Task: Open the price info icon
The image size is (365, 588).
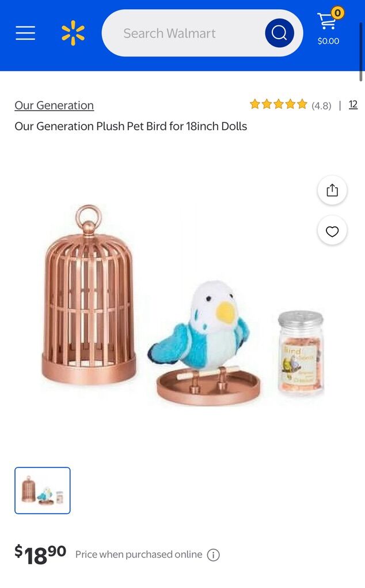Action: tap(214, 555)
